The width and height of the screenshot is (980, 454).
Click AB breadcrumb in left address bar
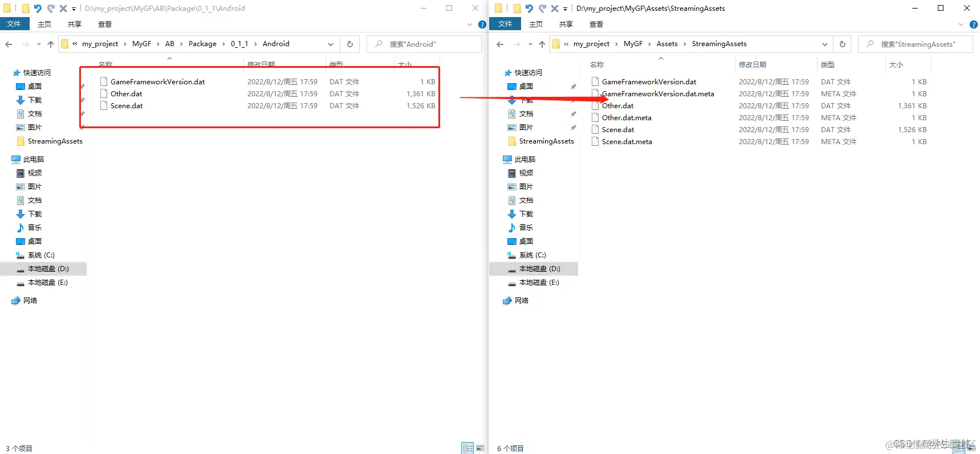tap(170, 44)
